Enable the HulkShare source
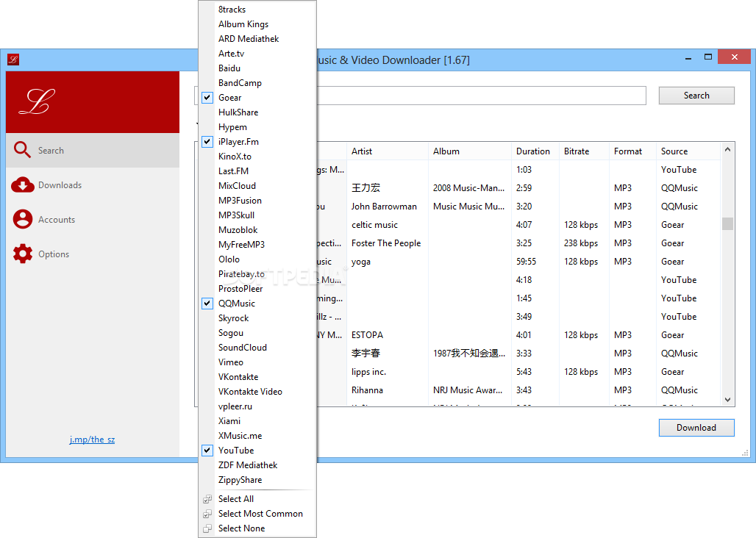756x538 pixels. [257, 112]
